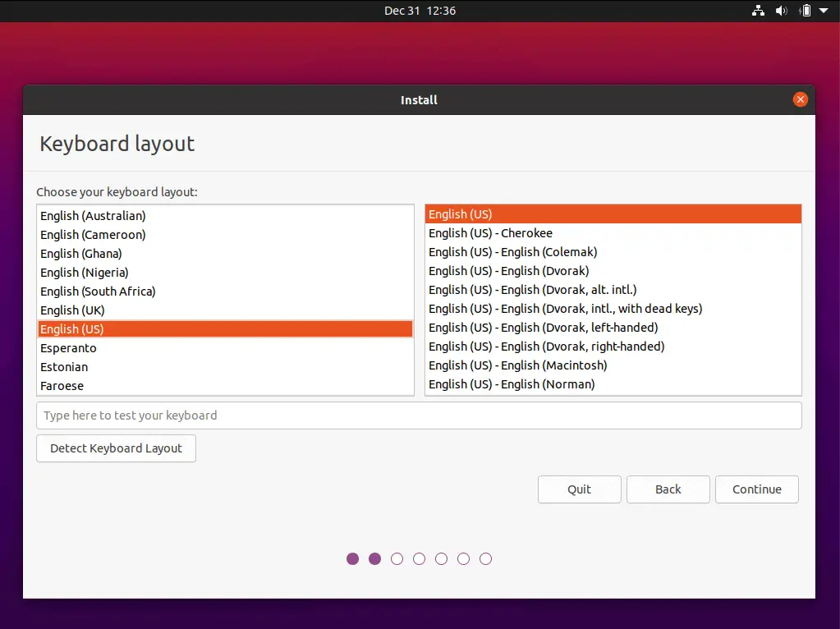This screenshot has width=840, height=629.
Task: Select English (Cameroon) keyboard layout
Action: point(226,235)
